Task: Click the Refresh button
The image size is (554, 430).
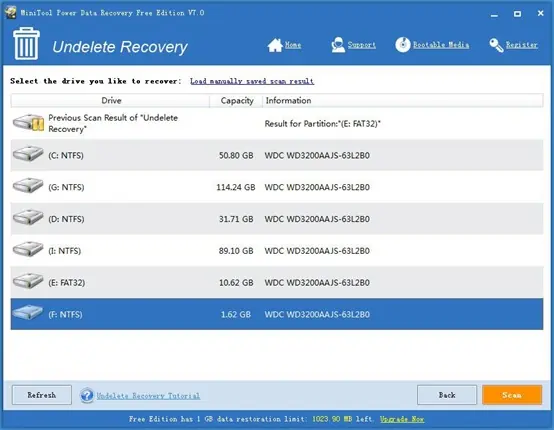Action: (42, 395)
